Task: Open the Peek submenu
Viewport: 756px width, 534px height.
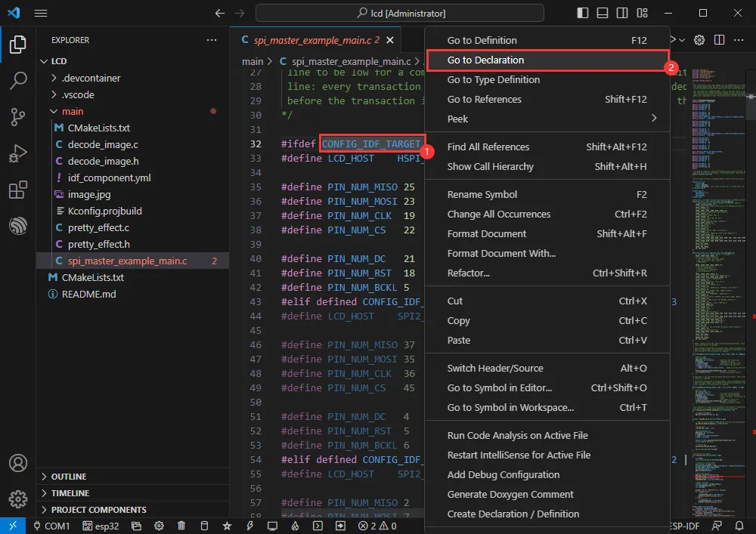Action: tap(457, 119)
